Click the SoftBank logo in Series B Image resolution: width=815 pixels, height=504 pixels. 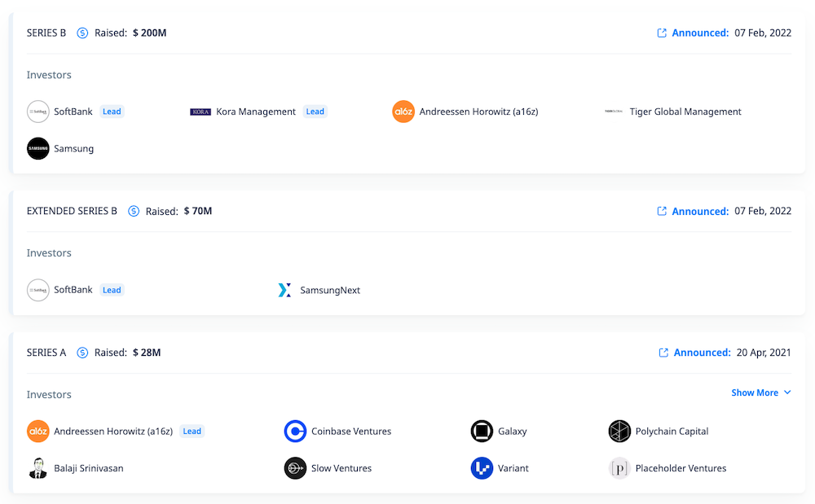pyautogui.click(x=38, y=112)
